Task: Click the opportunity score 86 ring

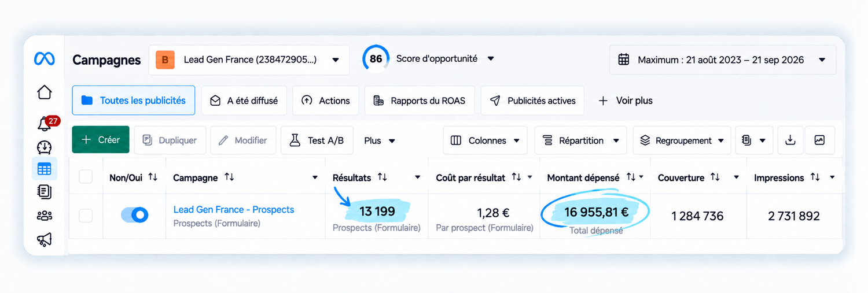Action: (376, 59)
